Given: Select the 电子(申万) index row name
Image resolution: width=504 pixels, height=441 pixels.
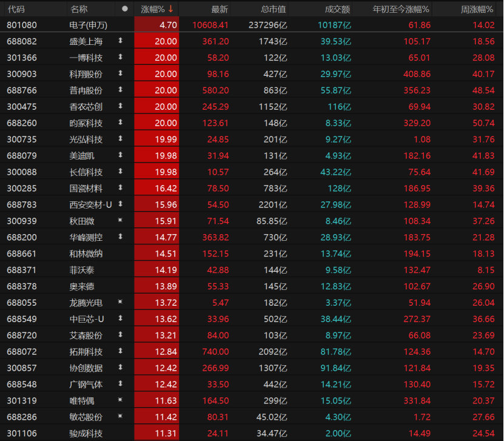Looking at the screenshot, I should 89,25.
